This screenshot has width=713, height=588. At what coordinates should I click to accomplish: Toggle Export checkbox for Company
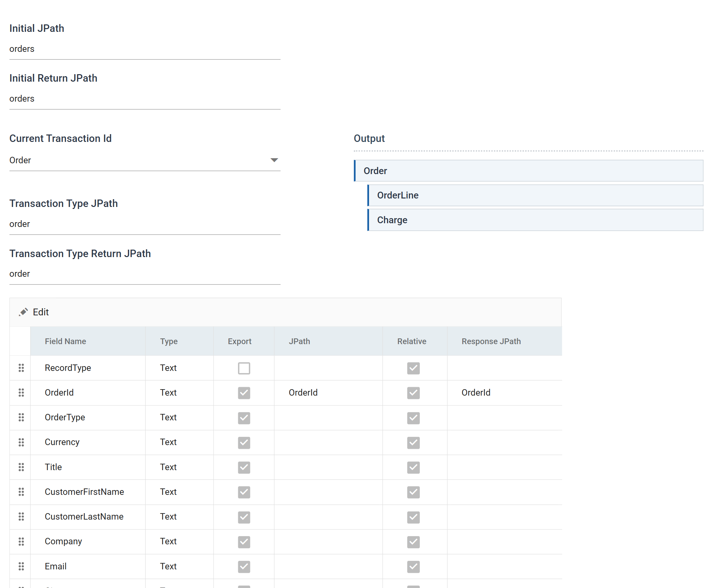tap(244, 542)
